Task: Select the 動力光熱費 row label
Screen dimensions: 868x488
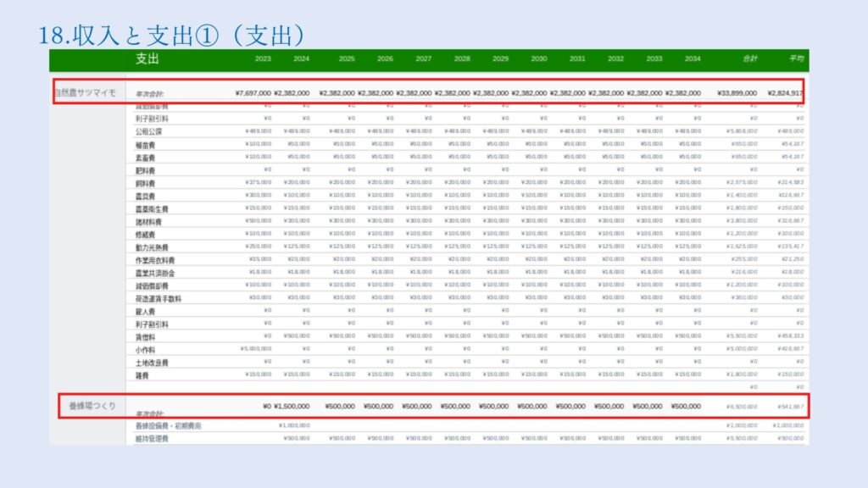Action: [x=153, y=247]
